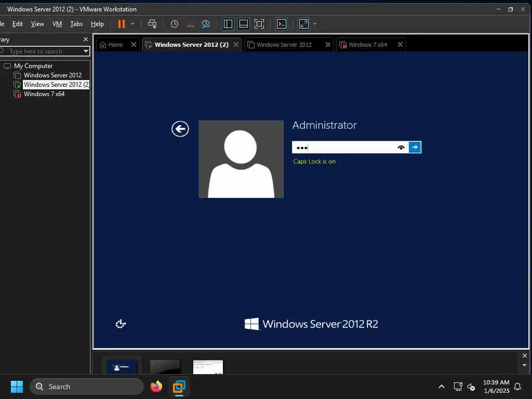The width and height of the screenshot is (532, 399).
Task: Open the VM menu
Action: tap(57, 24)
